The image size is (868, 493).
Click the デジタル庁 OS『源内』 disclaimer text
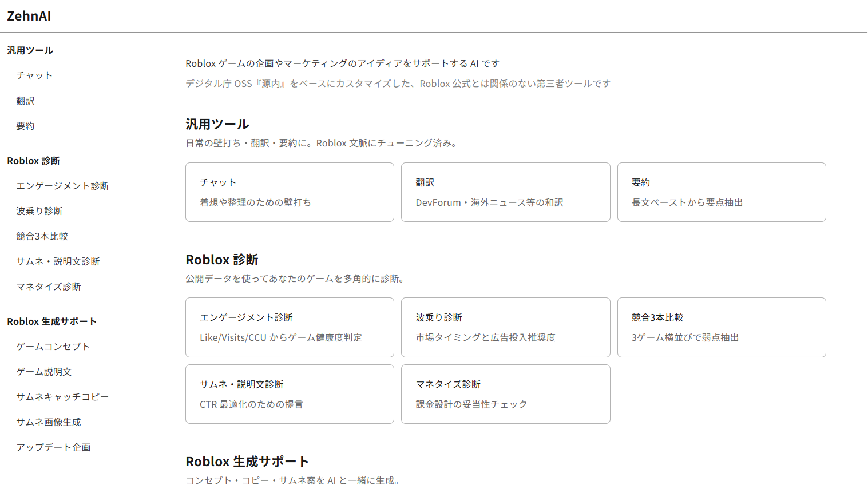(398, 84)
